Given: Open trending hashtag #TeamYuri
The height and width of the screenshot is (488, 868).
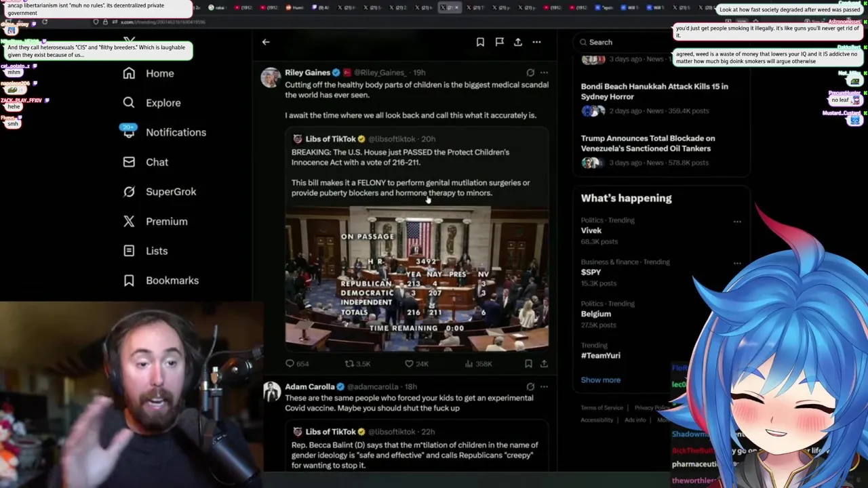Looking at the screenshot, I should (x=600, y=355).
